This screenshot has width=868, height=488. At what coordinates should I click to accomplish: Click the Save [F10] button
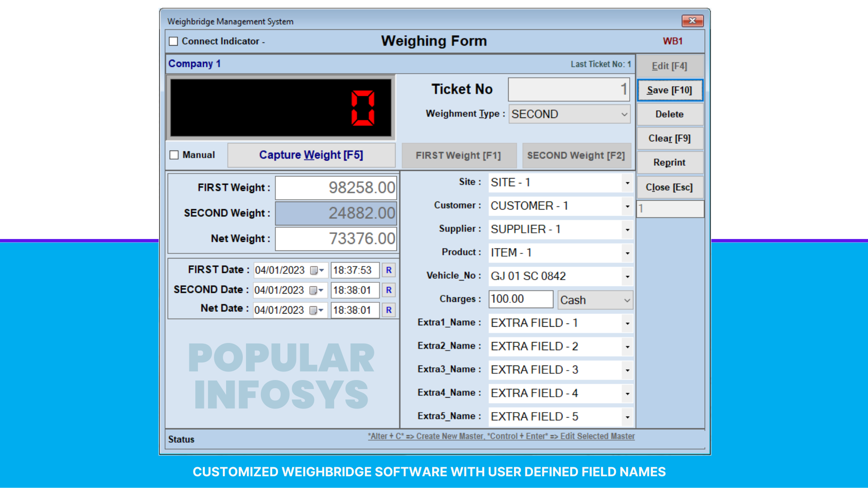click(x=670, y=90)
